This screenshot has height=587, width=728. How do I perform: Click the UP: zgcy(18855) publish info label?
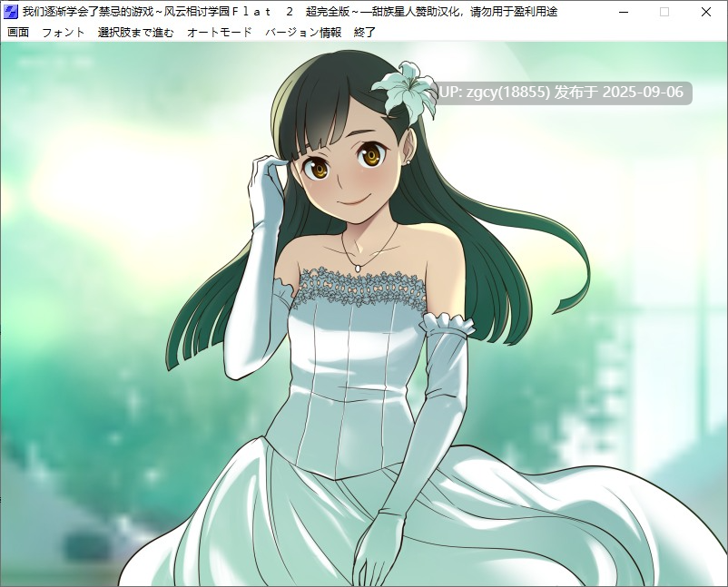[x=561, y=93]
